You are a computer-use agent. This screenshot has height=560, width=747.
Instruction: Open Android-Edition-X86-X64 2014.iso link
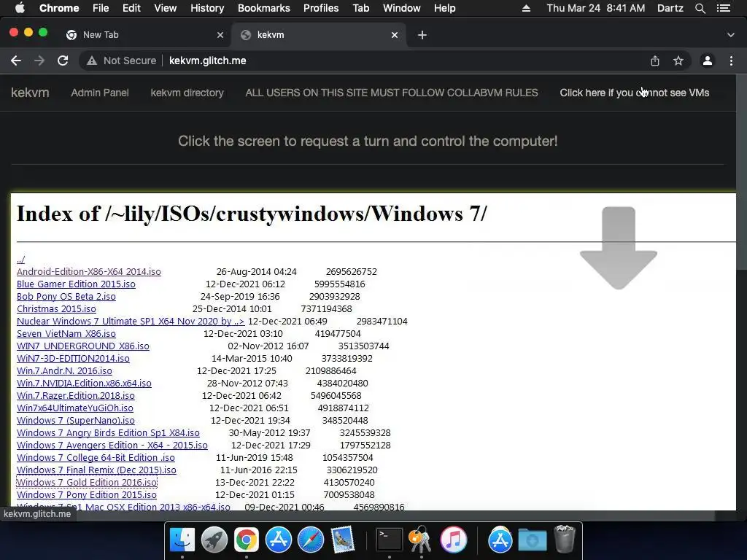(88, 271)
